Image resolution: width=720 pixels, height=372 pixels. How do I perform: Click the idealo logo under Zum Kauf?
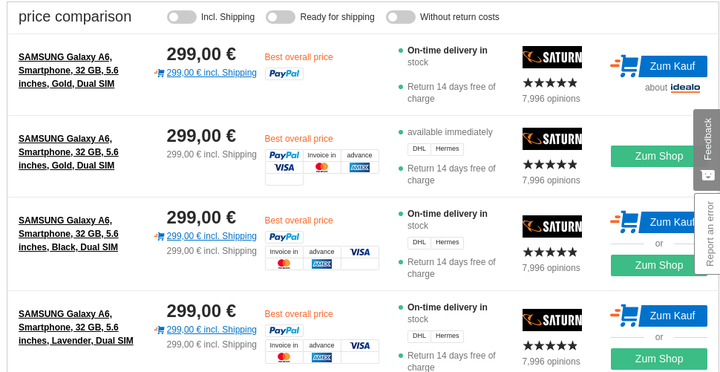[685, 88]
